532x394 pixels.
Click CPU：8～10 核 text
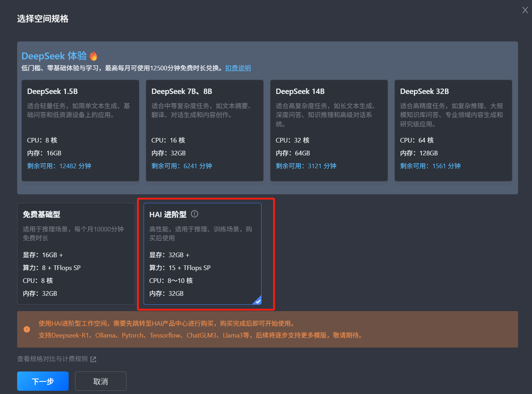coord(171,280)
